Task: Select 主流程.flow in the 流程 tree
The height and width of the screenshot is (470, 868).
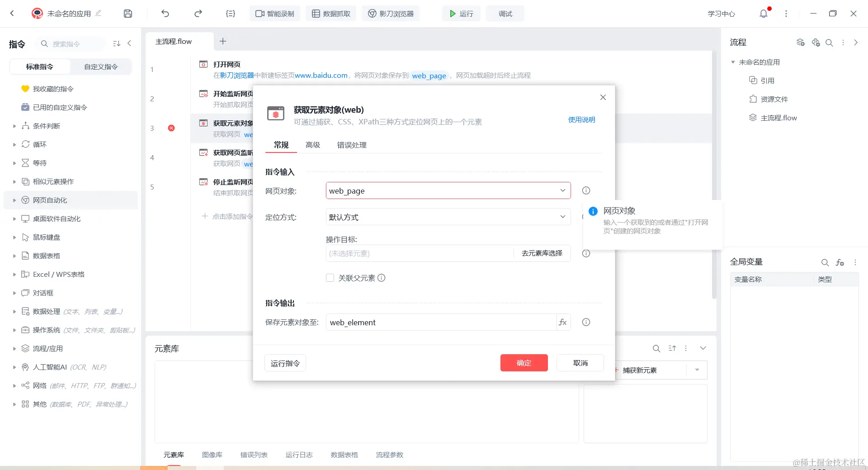Action: point(778,118)
